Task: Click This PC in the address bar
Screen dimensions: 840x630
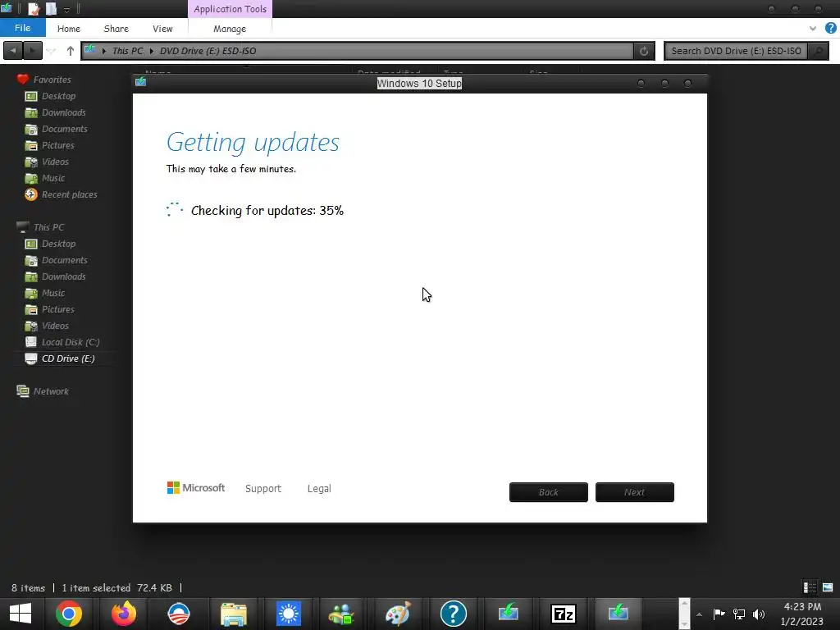Action: 127,51
